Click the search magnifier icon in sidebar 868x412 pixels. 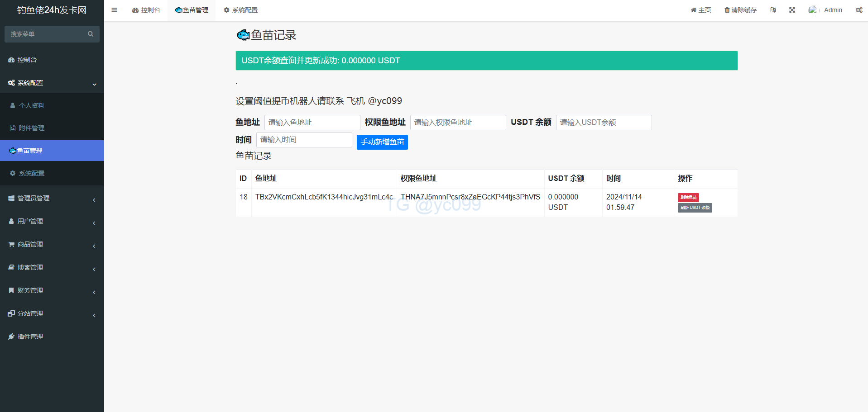click(x=91, y=34)
